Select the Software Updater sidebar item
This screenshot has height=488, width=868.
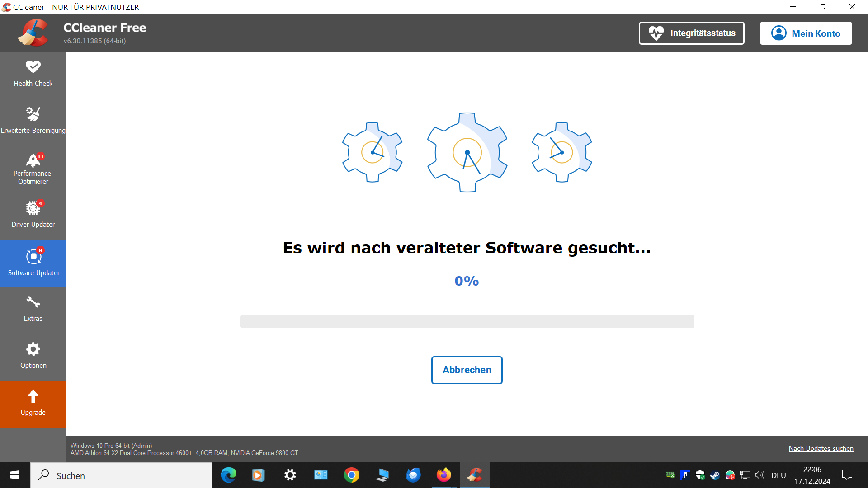point(33,263)
